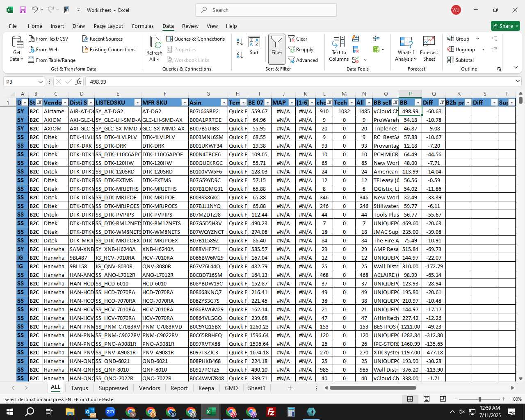
Task: Open filter dropdown for Vendo column
Action: (65, 103)
